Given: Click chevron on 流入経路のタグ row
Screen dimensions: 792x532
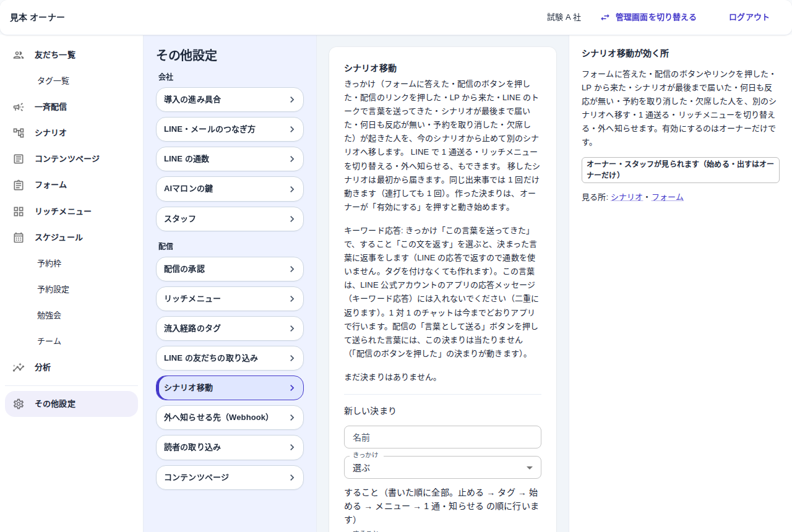Looking at the screenshot, I should pos(291,328).
